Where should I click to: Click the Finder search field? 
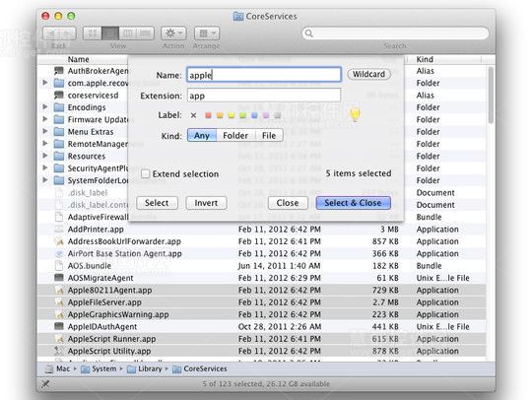395,33
